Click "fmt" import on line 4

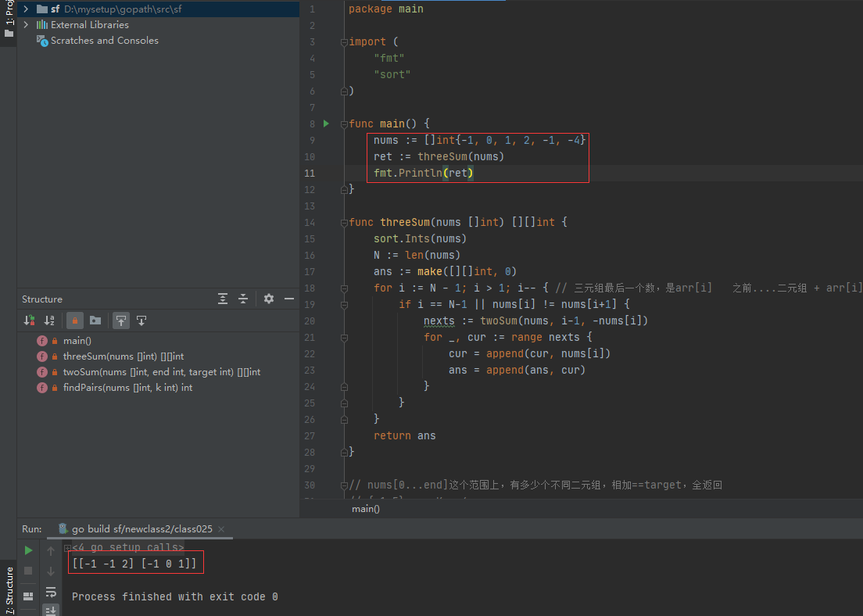point(389,58)
